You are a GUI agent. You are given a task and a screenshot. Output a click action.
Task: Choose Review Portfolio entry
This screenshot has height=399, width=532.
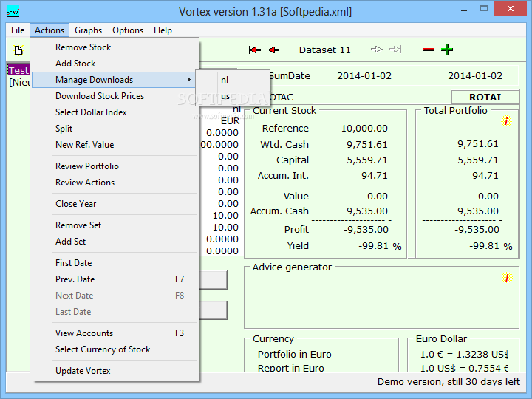click(x=115, y=166)
